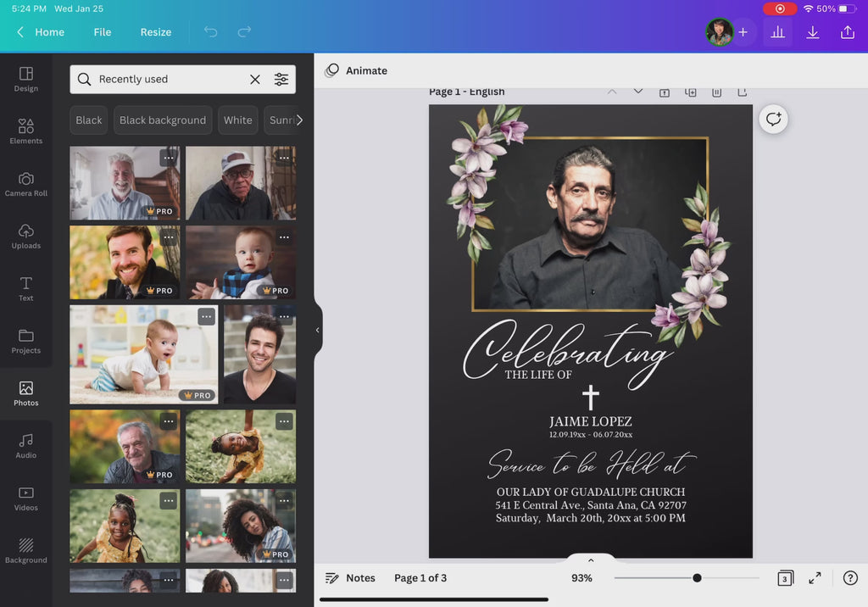868x607 pixels.
Task: Open the Audio panel
Action: point(26,446)
